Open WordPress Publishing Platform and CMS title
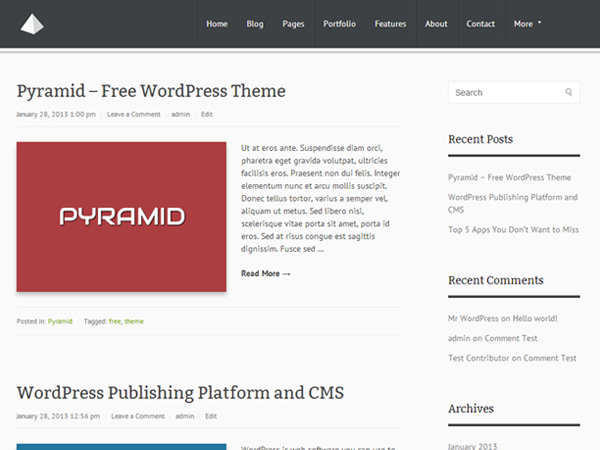Screen dimensions: 600x450 pyautogui.click(x=180, y=393)
